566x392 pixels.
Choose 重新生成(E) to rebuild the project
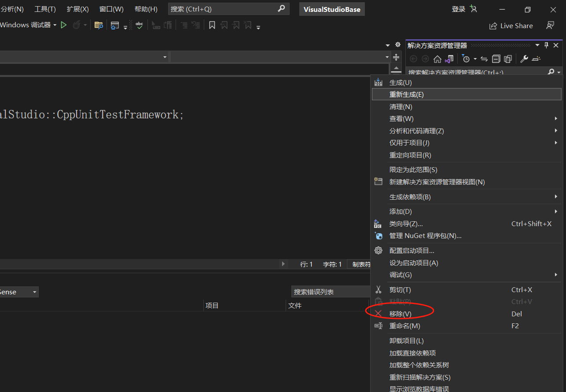[467, 94]
